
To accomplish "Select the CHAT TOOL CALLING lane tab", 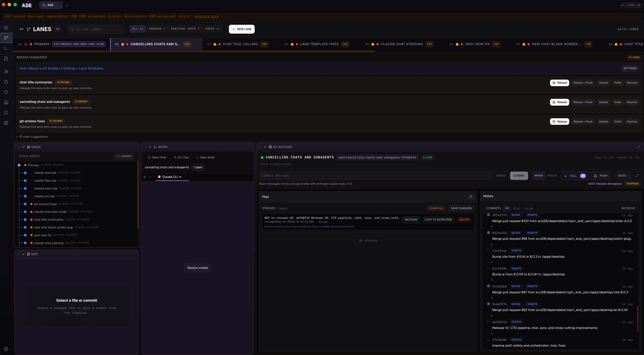I will click(x=240, y=44).
